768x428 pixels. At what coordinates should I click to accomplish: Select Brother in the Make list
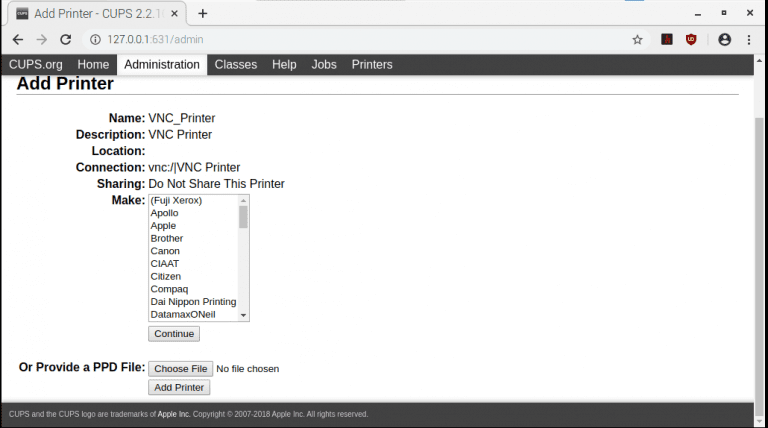pyautogui.click(x=167, y=238)
